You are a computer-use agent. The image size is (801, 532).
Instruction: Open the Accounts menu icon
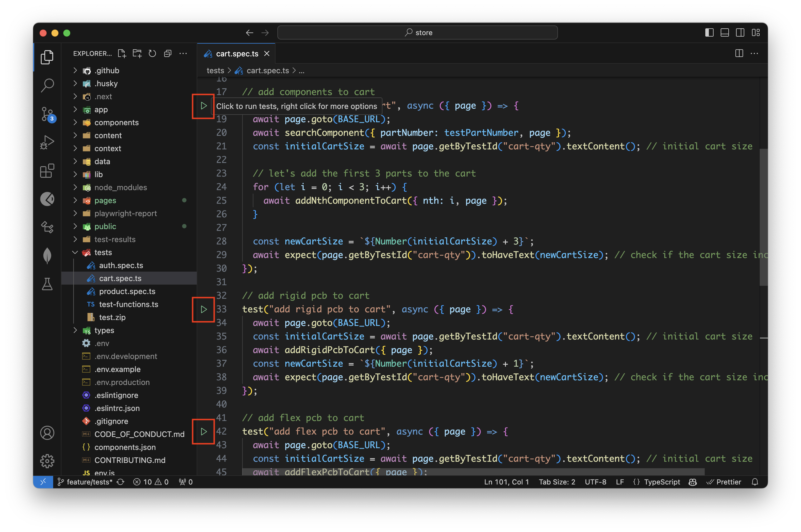coord(47,433)
